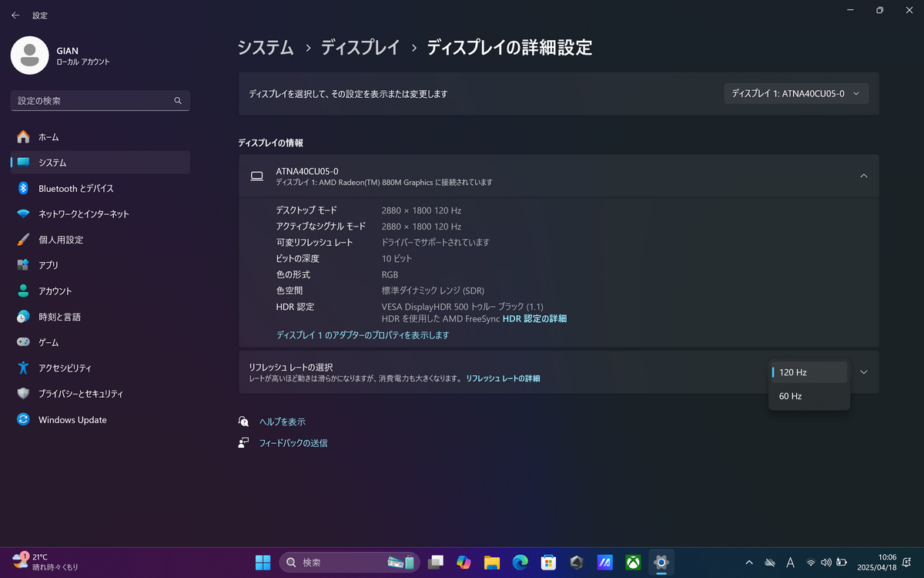This screenshot has height=578, width=924.
Task: Click the Settings gear taskbar icon
Action: pos(661,563)
